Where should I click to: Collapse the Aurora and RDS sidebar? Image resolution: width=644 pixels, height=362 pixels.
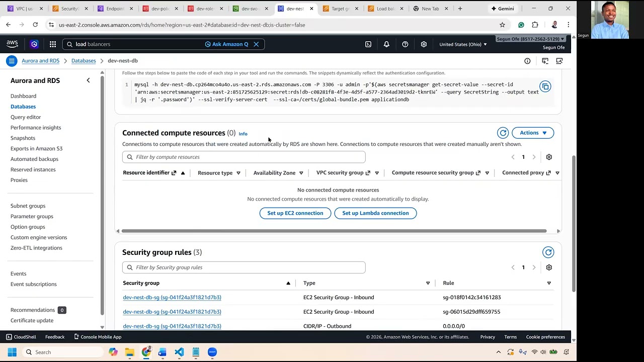tap(88, 80)
